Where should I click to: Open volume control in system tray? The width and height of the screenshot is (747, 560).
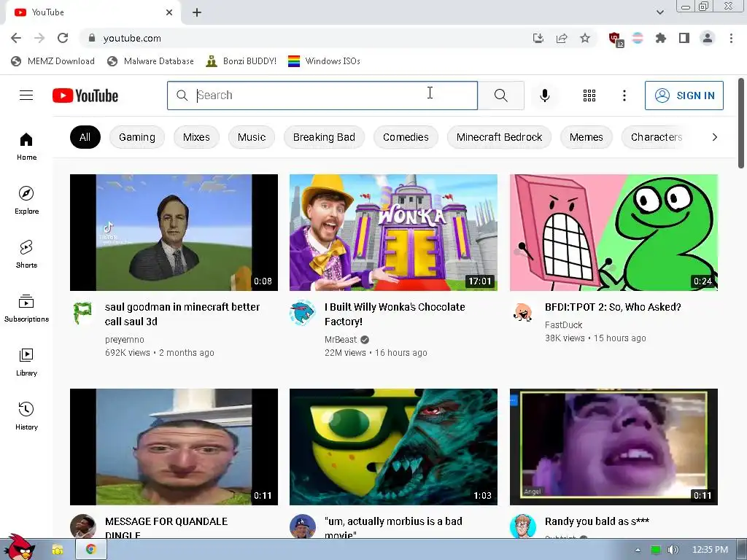click(673, 550)
